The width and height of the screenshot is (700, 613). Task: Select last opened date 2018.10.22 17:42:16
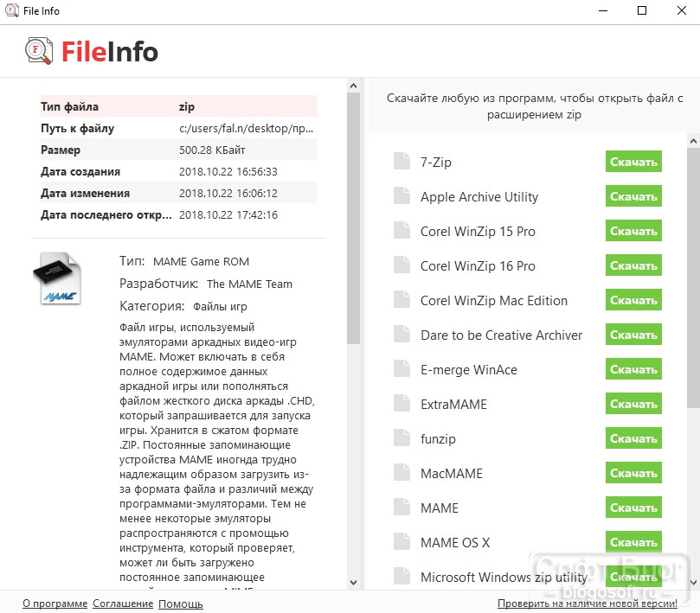pyautogui.click(x=228, y=215)
